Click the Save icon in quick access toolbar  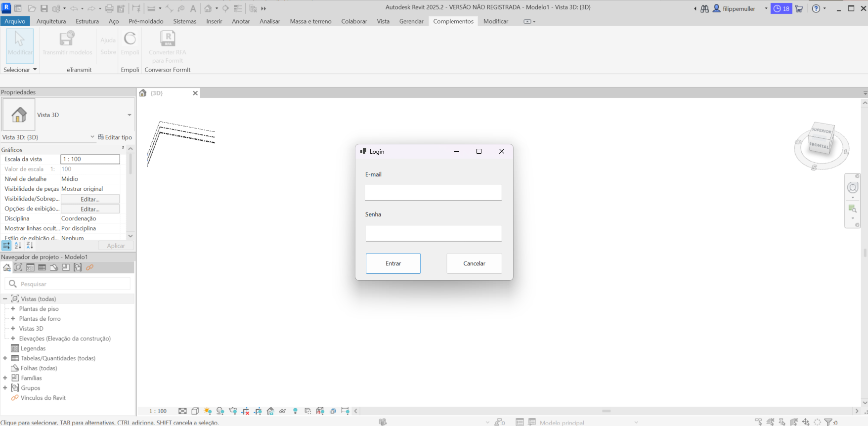(44, 8)
